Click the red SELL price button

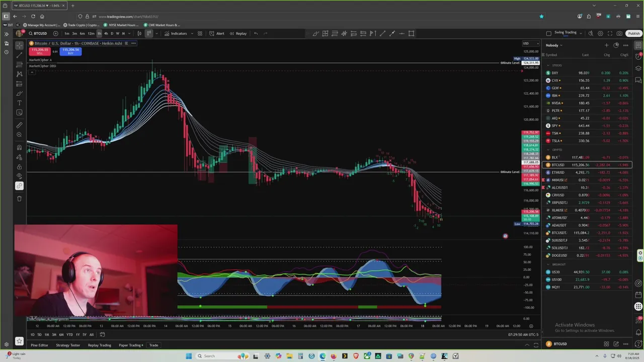click(39, 51)
